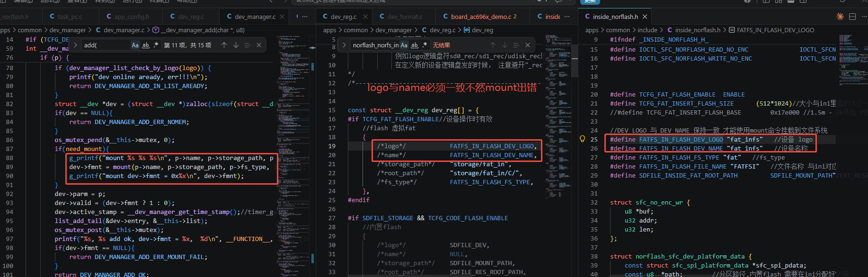Click the lightbulb code action on line 25

click(583, 139)
